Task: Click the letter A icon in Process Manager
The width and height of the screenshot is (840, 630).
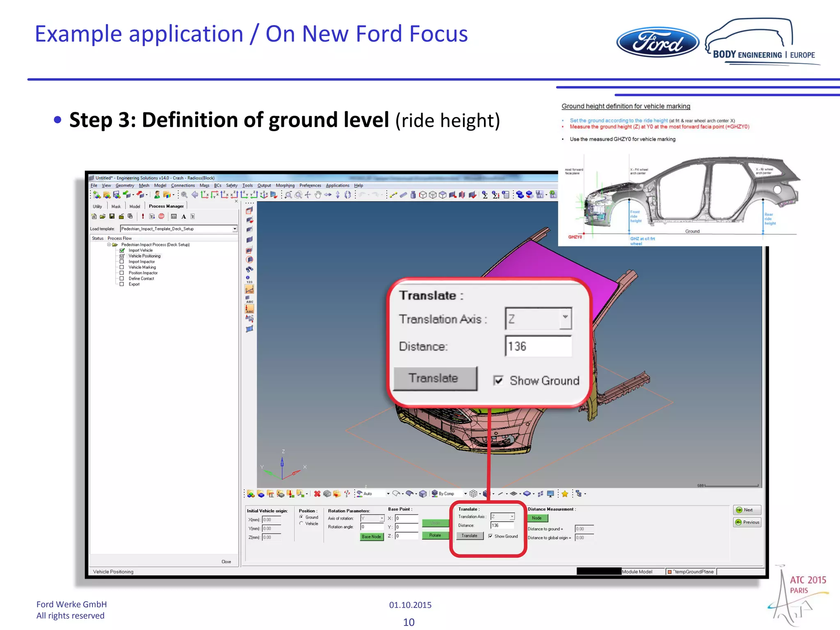Action: pos(184,217)
